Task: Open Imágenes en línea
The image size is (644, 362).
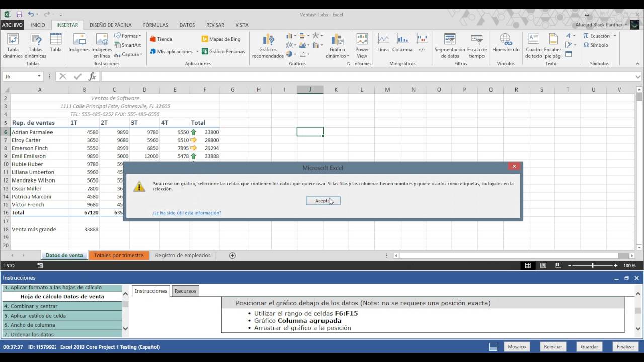Action: (102, 46)
